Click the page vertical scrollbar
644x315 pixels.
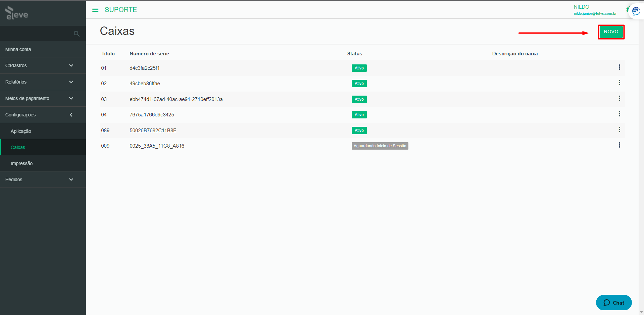pos(641,158)
